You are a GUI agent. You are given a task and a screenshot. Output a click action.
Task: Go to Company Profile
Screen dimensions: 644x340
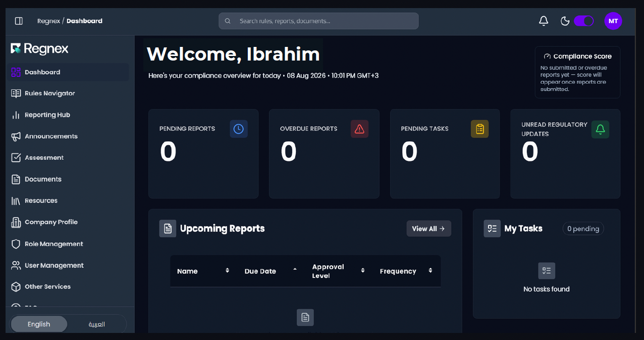68,222
